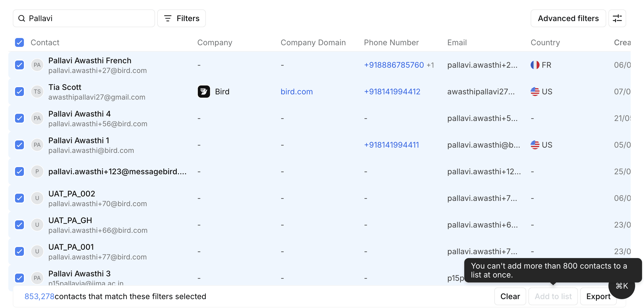
Task: Click the France flag icon
Action: pos(535,65)
